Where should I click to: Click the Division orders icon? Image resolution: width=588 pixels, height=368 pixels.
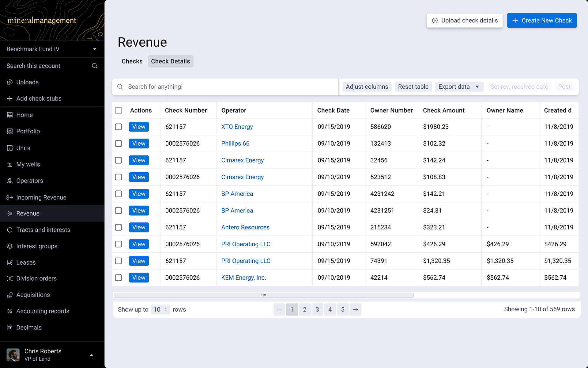10,278
